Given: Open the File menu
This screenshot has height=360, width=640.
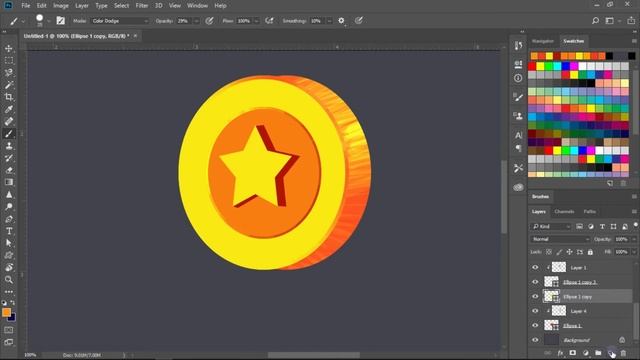Looking at the screenshot, I should coord(26,6).
